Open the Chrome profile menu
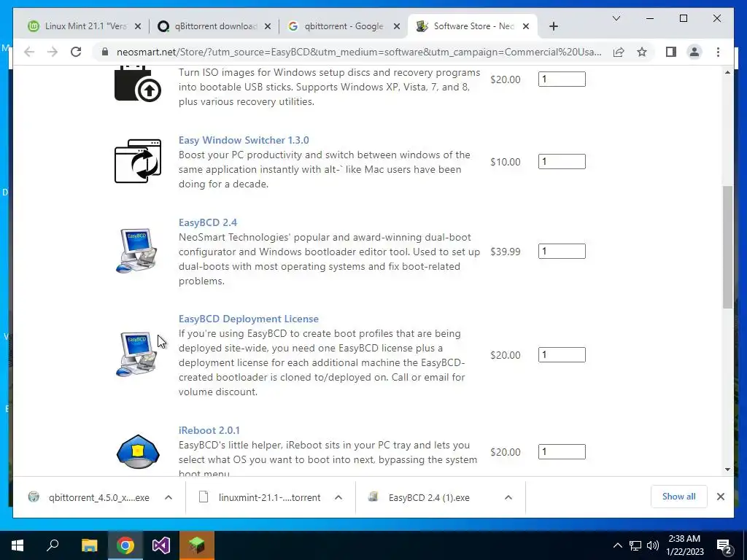This screenshot has width=747, height=560. click(x=694, y=52)
